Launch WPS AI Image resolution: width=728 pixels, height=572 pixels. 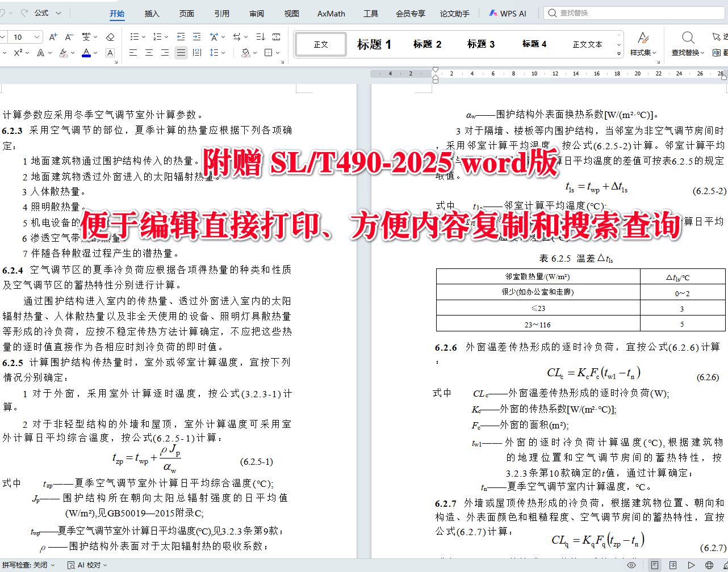[507, 14]
